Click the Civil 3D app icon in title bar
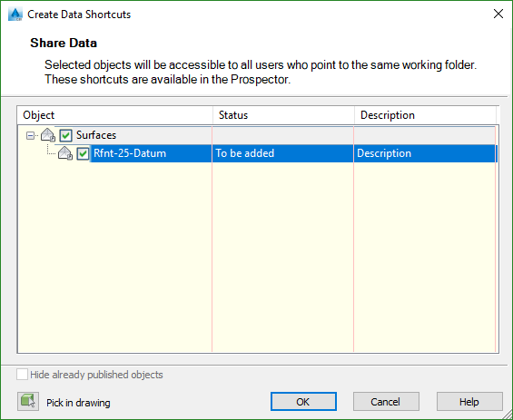 pos(15,15)
